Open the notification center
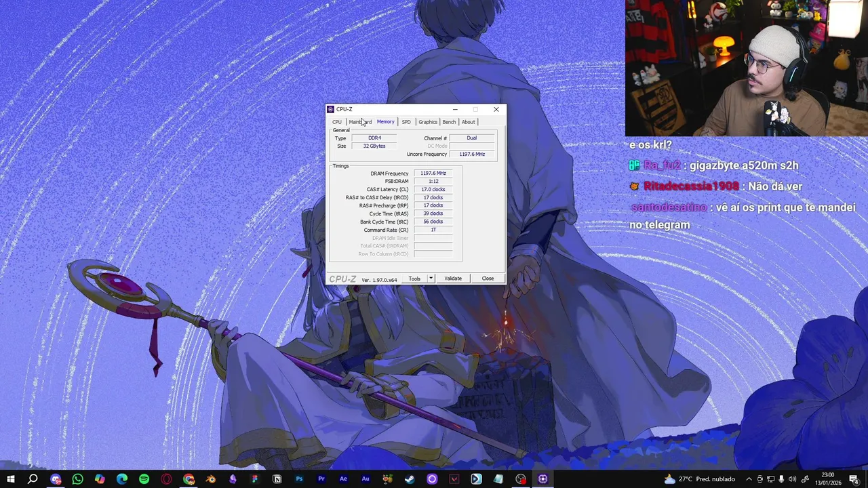 (x=854, y=479)
